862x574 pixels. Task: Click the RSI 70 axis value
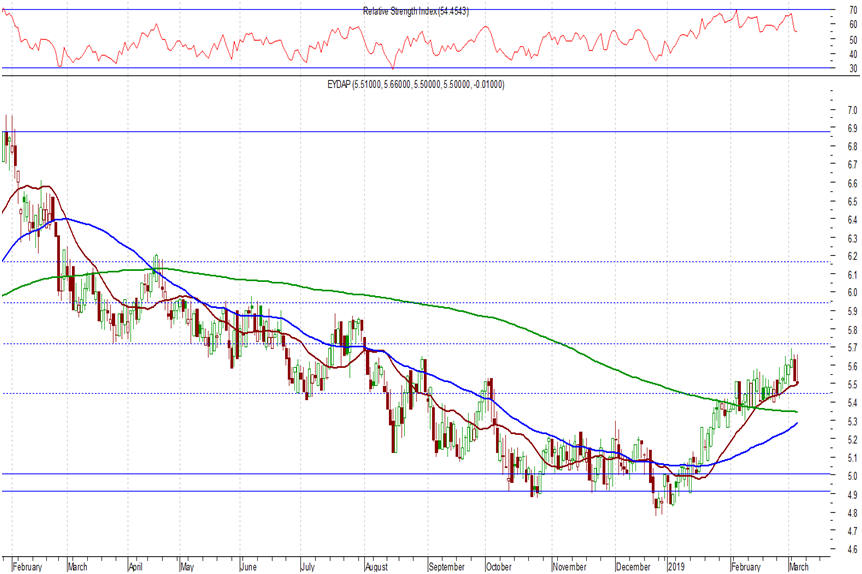click(x=853, y=10)
